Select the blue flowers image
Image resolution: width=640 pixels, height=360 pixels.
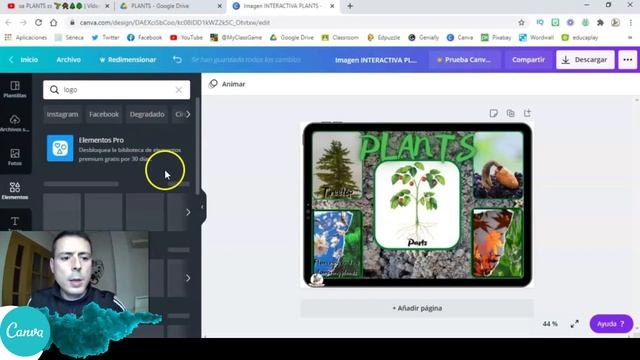337,244
